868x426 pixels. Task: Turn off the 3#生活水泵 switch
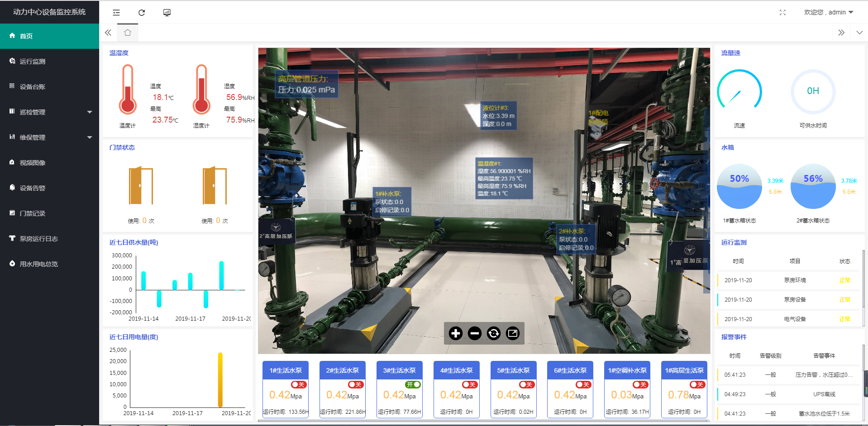pyautogui.click(x=413, y=385)
